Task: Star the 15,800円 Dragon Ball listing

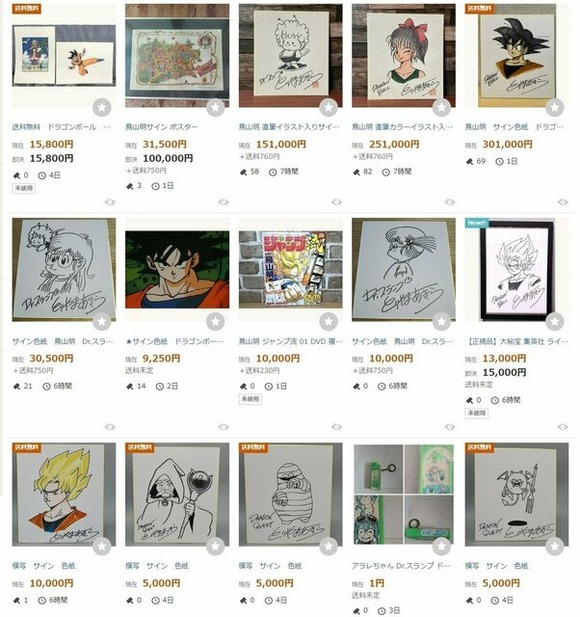Action: [102, 107]
